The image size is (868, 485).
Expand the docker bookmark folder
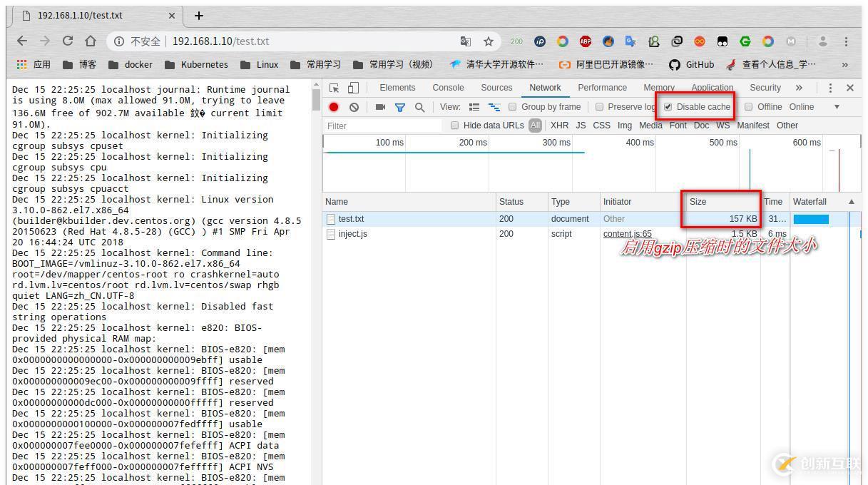(131, 64)
